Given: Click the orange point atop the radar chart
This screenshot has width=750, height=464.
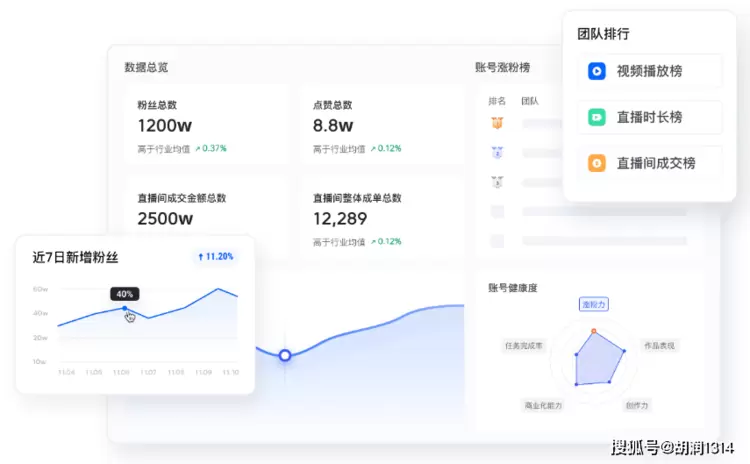Looking at the screenshot, I should click(593, 330).
